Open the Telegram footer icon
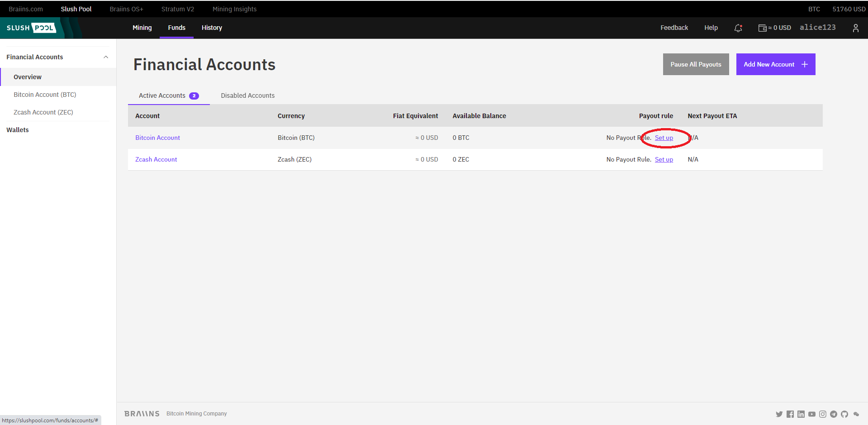Screen dimensions: 868x425 (834, 414)
